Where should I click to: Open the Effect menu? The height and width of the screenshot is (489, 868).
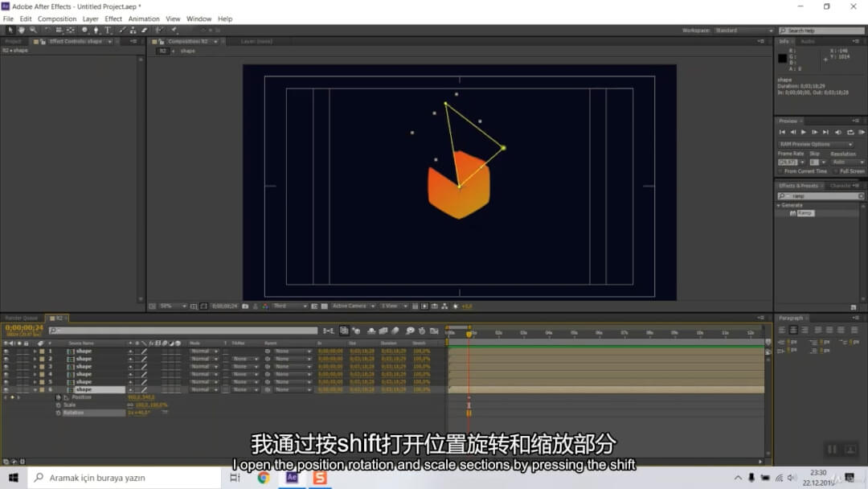[x=113, y=18]
